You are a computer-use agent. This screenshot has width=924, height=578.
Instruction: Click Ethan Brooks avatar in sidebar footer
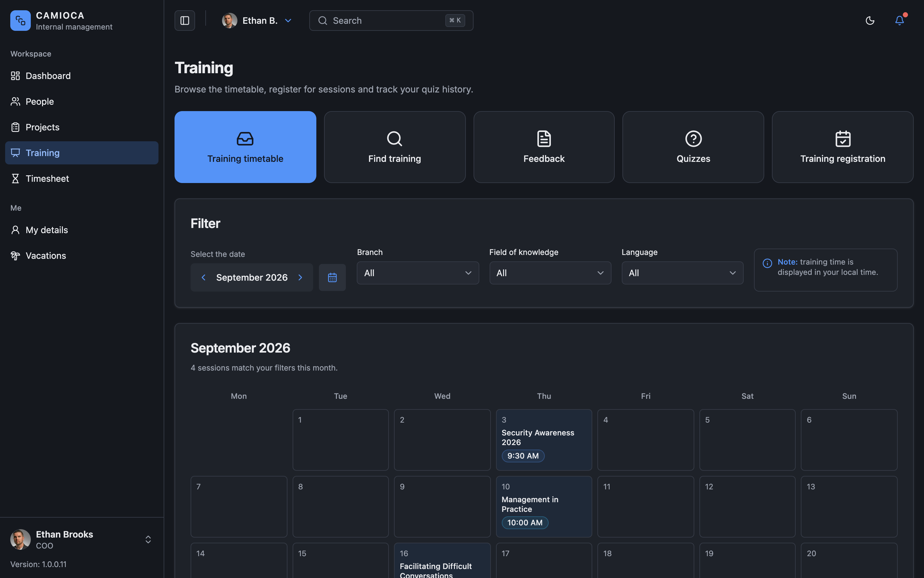(21, 539)
